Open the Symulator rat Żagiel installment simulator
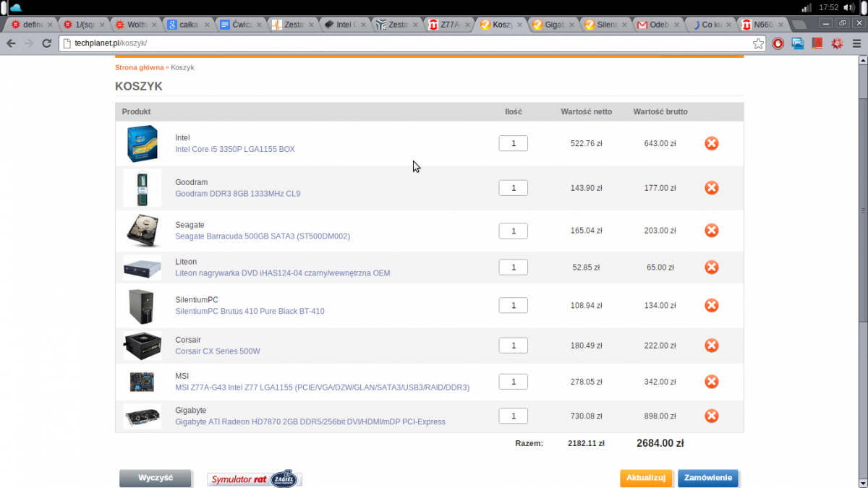Viewport: 868px width, 488px height. (x=255, y=479)
